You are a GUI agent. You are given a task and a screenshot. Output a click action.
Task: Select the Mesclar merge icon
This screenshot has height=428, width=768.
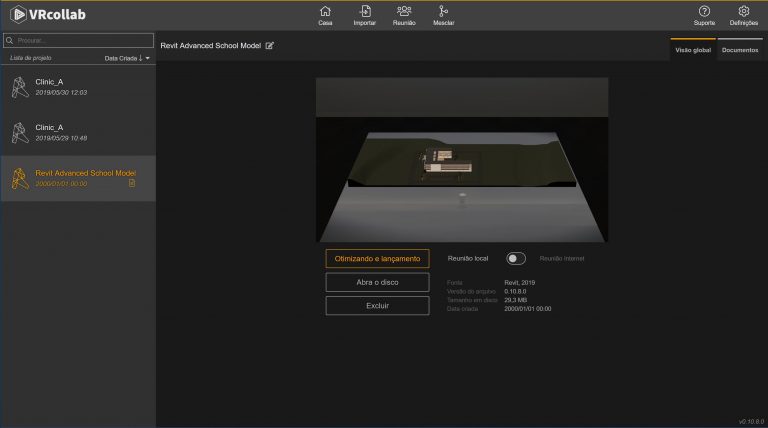pyautogui.click(x=443, y=11)
